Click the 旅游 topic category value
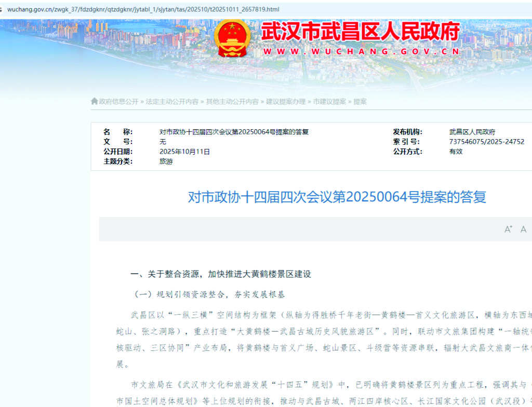This screenshot has height=407, width=532. tap(166, 161)
